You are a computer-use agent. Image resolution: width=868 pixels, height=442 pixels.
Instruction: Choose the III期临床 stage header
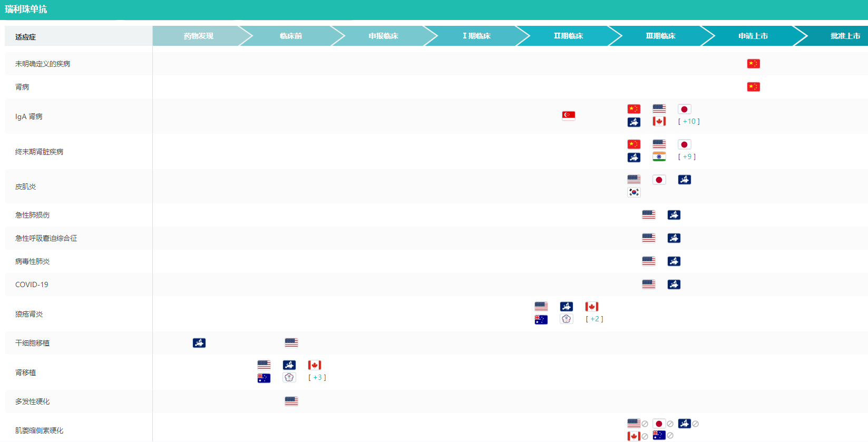click(660, 36)
